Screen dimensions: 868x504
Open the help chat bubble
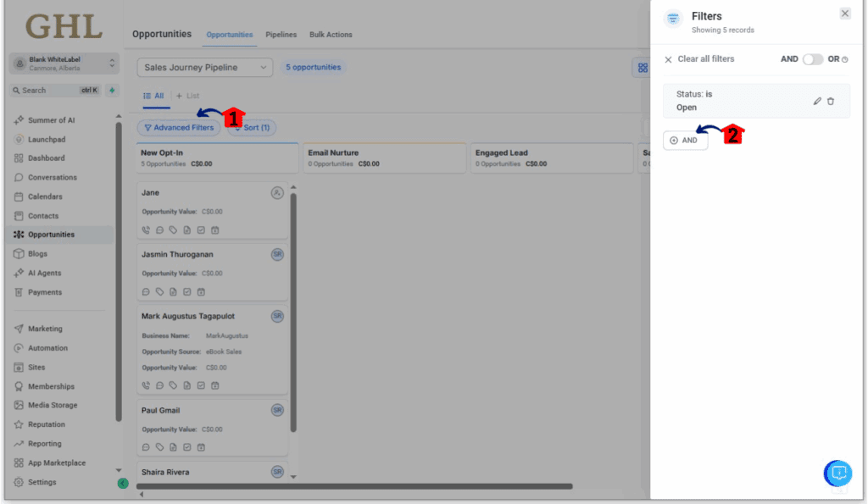pyautogui.click(x=838, y=473)
